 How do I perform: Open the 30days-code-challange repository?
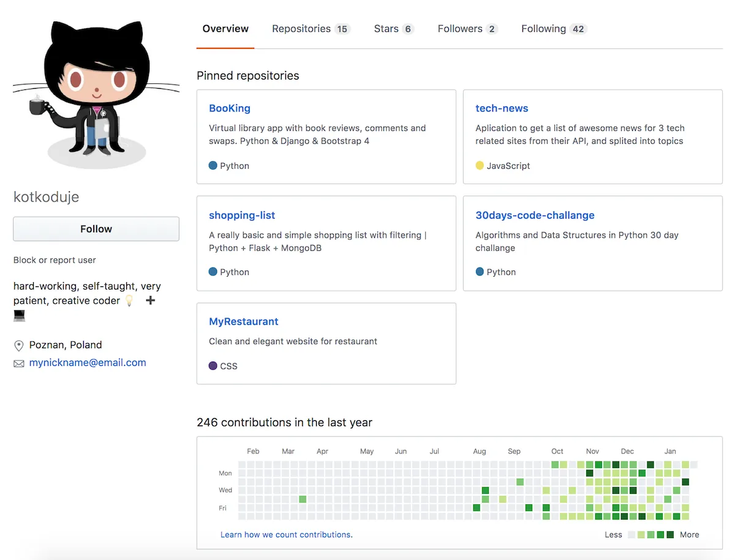point(535,215)
